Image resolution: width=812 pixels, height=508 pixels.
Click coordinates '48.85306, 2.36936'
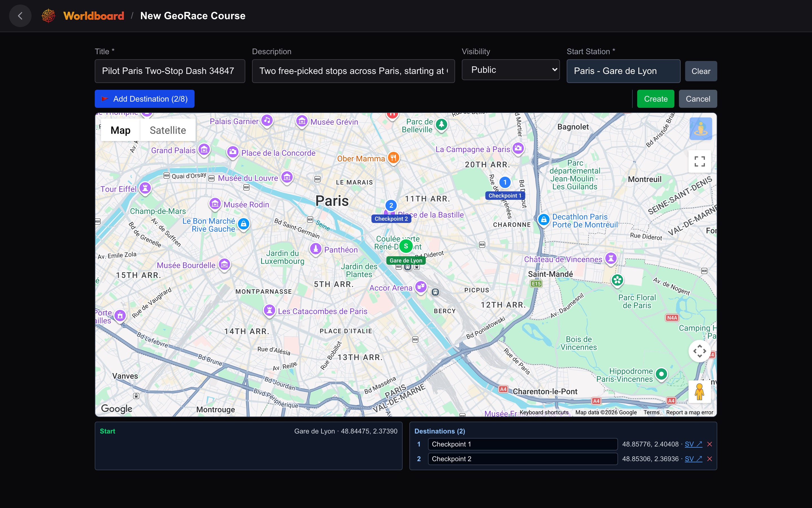tap(650, 459)
